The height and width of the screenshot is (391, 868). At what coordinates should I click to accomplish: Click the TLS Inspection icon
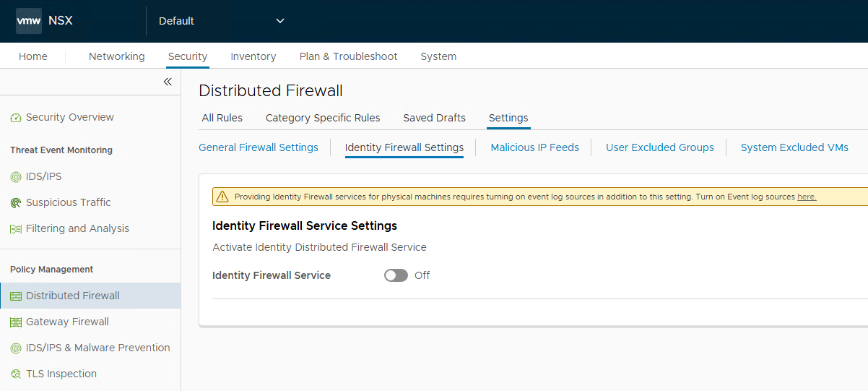tap(16, 374)
